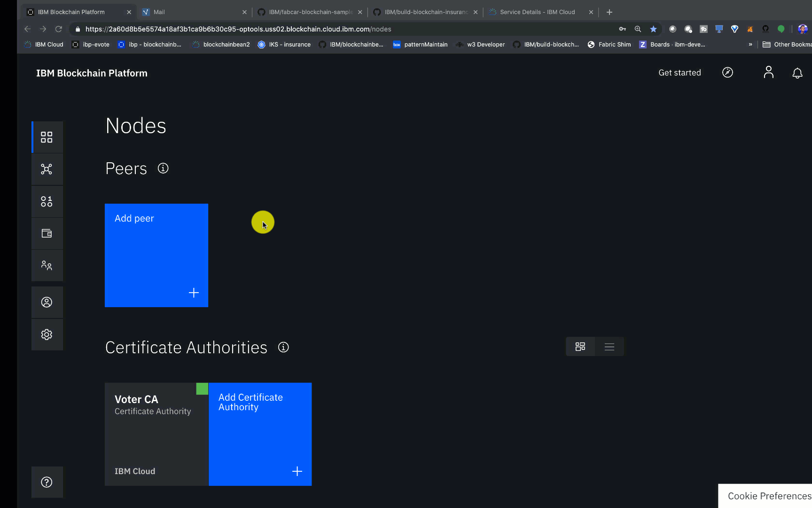
Task: Open the Organizations people icon in sidebar
Action: pyautogui.click(x=47, y=265)
